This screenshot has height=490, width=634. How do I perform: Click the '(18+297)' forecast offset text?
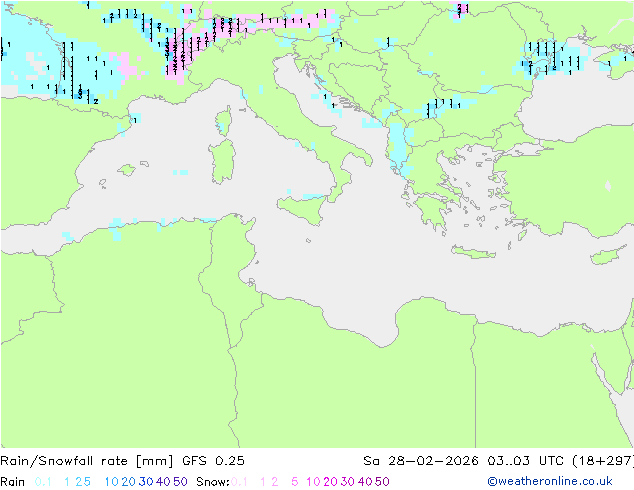(603, 461)
